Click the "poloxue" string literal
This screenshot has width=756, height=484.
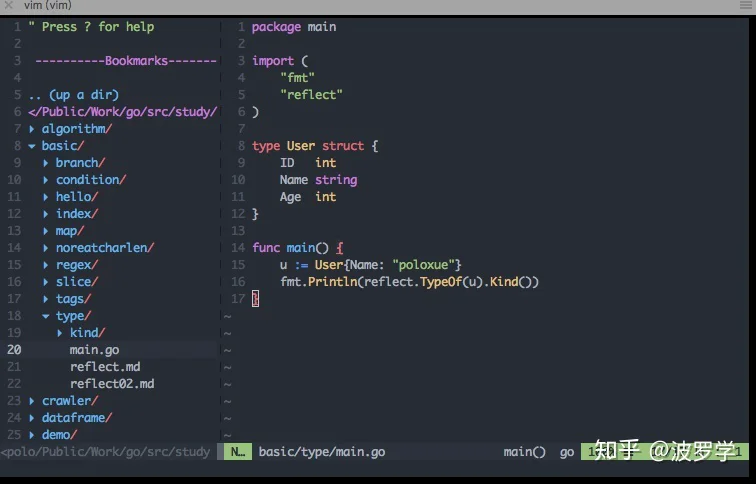pos(424,265)
